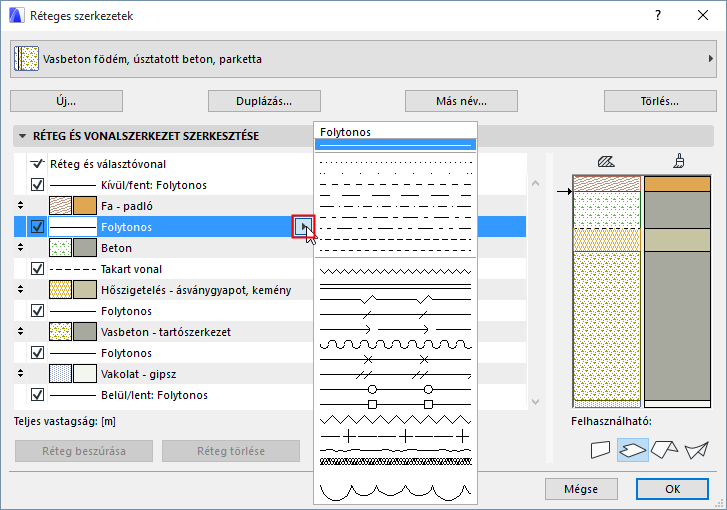Click the Vasbeton - tartószerkezet hatch pattern icon
This screenshot has height=510, width=727.
pyautogui.click(x=60, y=332)
